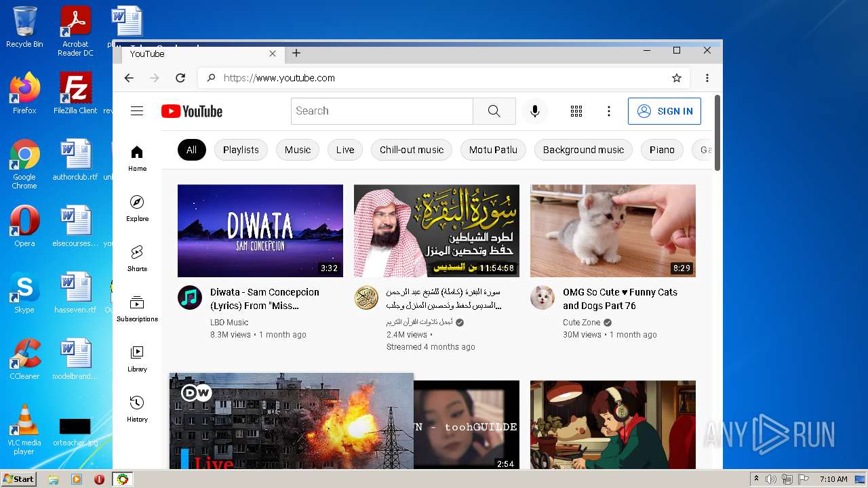Click the Arabic channel avatar icon
Screen dimensions: 868x488
pos(366,298)
